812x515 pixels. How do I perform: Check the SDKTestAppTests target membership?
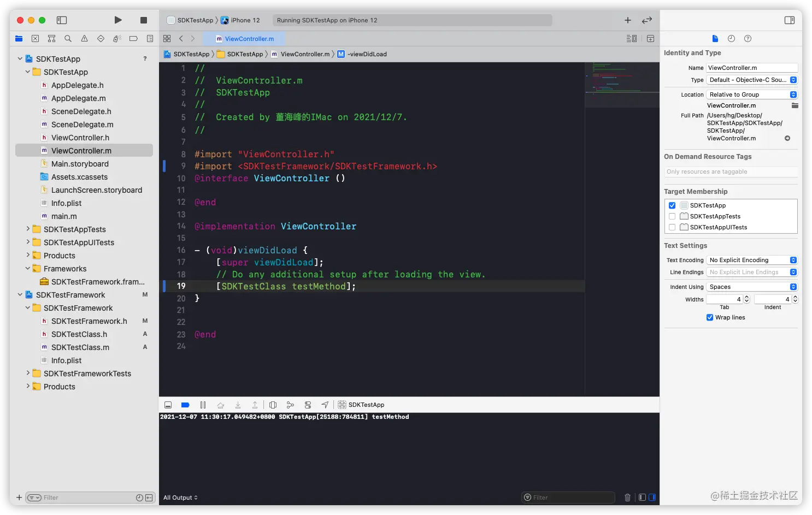(x=672, y=216)
